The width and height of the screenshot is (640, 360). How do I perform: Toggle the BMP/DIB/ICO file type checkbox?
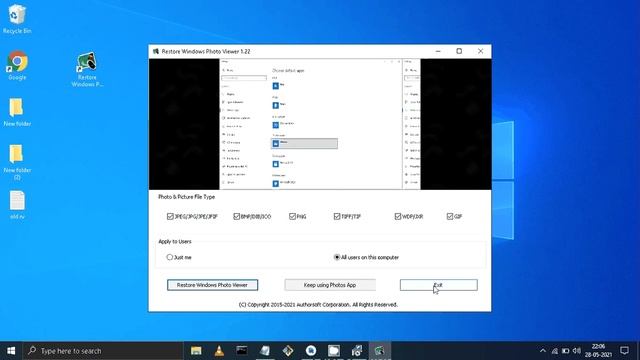pyautogui.click(x=236, y=216)
